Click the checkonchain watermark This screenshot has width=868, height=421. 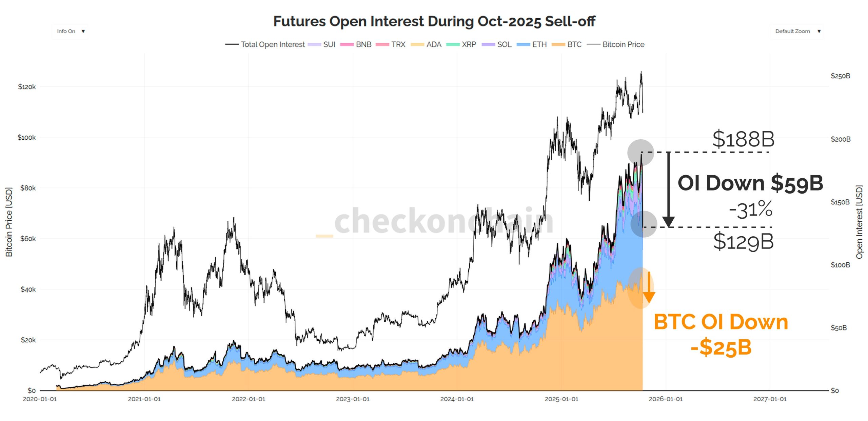pos(443,221)
